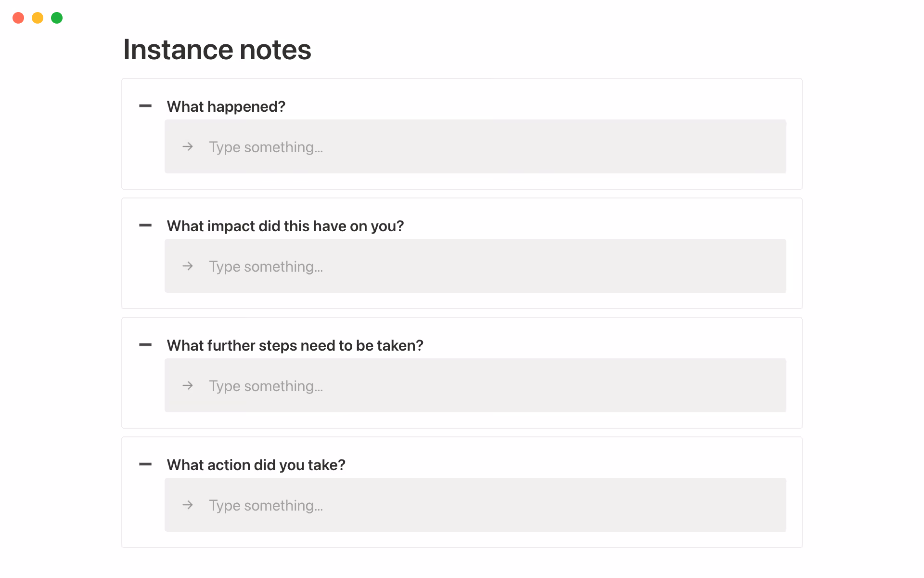Collapse the "What happened?" section
Viewport: 924px width, 578px height.
[x=145, y=106]
